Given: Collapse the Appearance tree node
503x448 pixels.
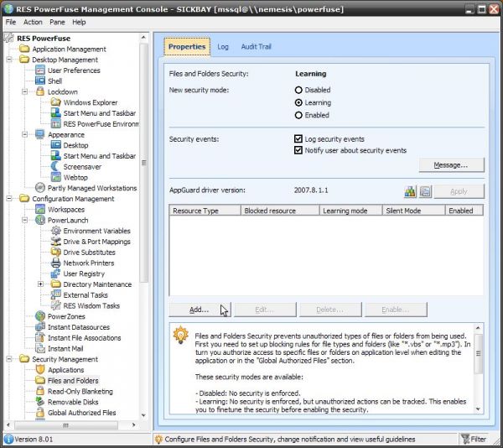Looking at the screenshot, I should click(x=25, y=134).
